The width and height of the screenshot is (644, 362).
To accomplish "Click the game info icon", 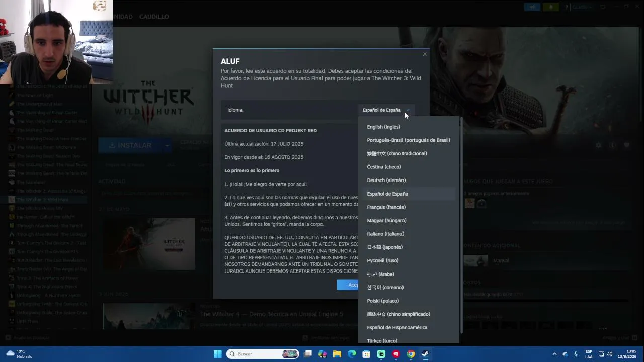I will (612, 145).
